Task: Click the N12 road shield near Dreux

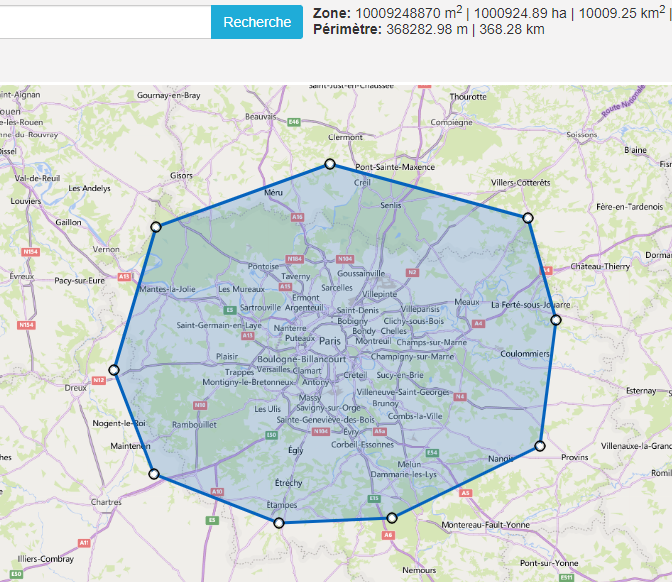Action: pyautogui.click(x=99, y=380)
